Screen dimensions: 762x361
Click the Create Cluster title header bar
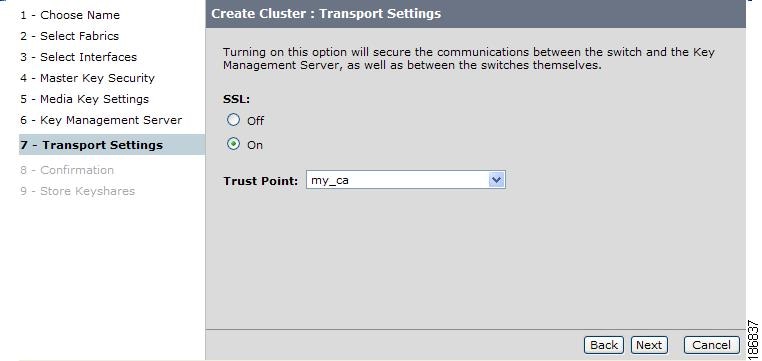(475, 14)
